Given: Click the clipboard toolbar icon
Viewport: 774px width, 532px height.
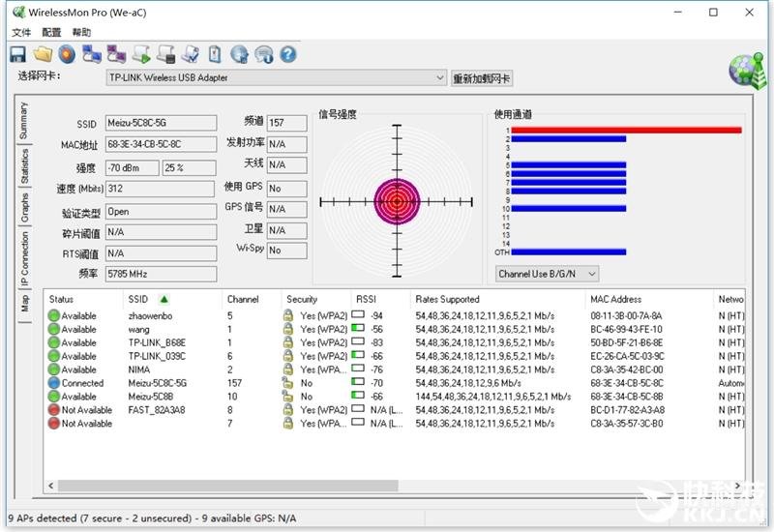Looking at the screenshot, I should click(x=215, y=54).
